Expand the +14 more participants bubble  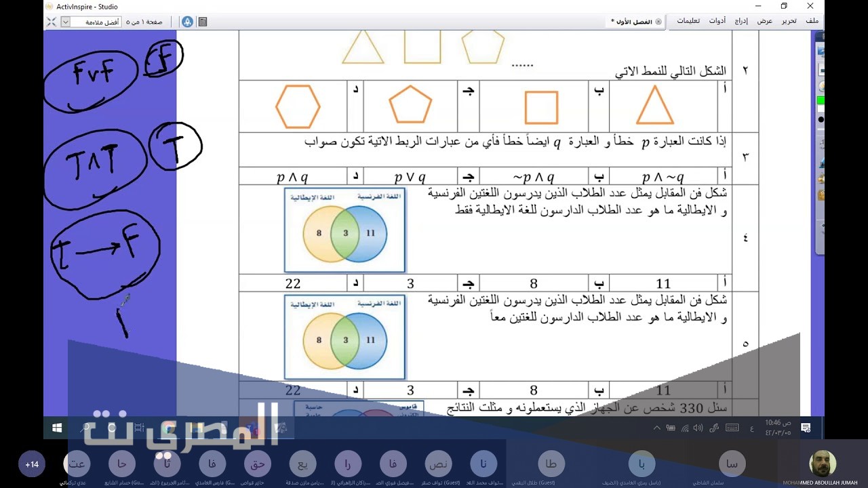point(32,464)
